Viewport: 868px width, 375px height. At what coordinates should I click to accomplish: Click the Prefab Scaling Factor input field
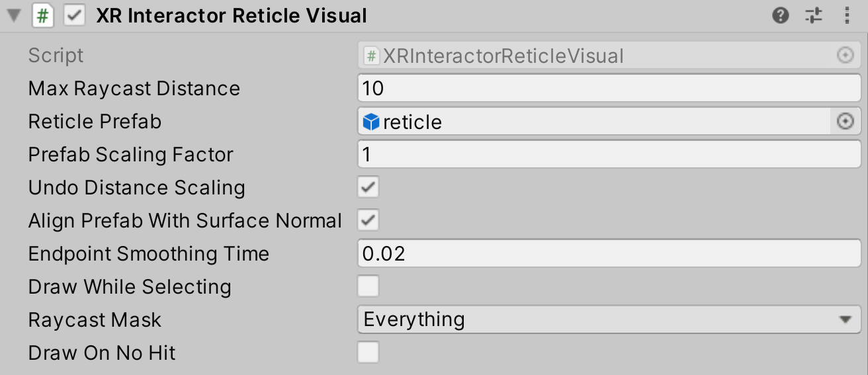[x=609, y=155]
